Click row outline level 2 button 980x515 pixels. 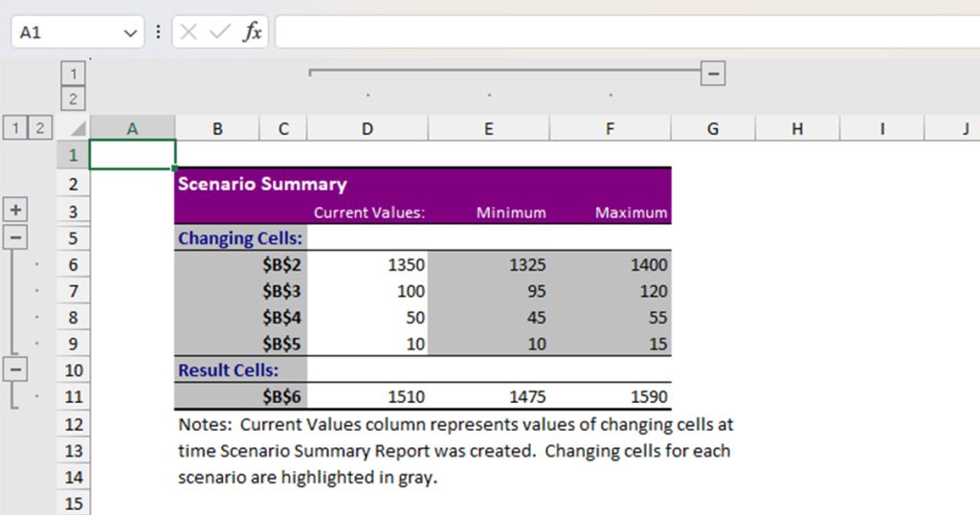(40, 128)
